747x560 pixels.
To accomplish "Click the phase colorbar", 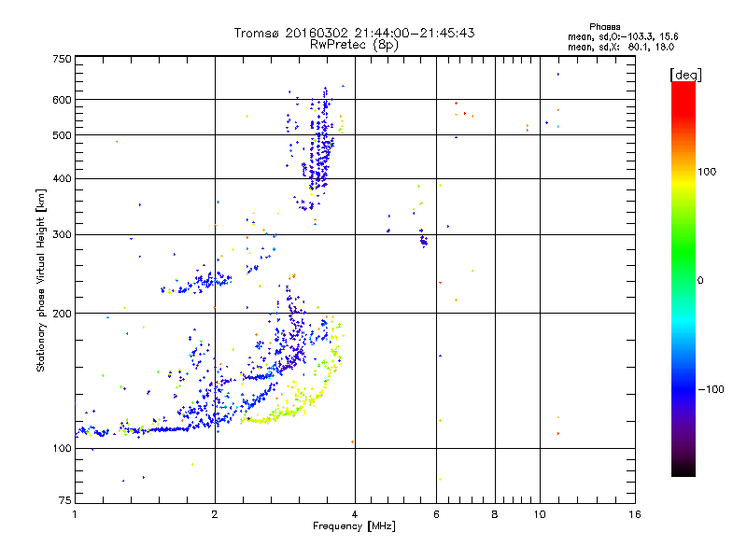I will click(x=684, y=278).
